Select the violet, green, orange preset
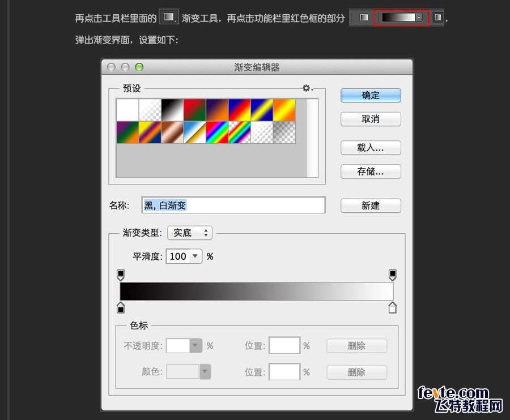510x420 pixels. pyautogui.click(x=127, y=132)
